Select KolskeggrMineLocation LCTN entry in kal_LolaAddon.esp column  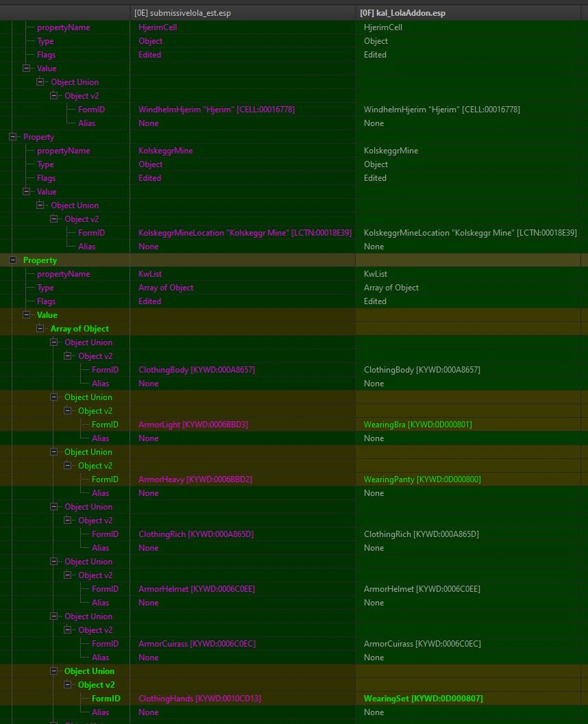tap(470, 233)
